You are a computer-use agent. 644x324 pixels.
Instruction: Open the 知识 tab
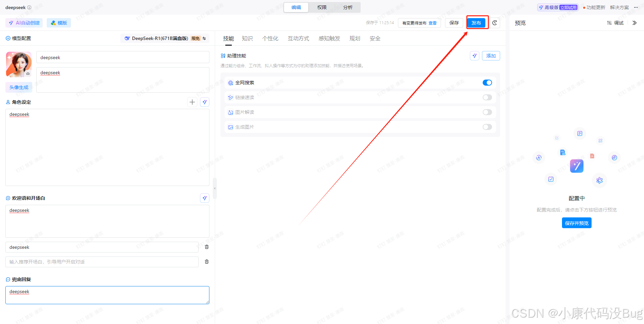[x=247, y=39]
